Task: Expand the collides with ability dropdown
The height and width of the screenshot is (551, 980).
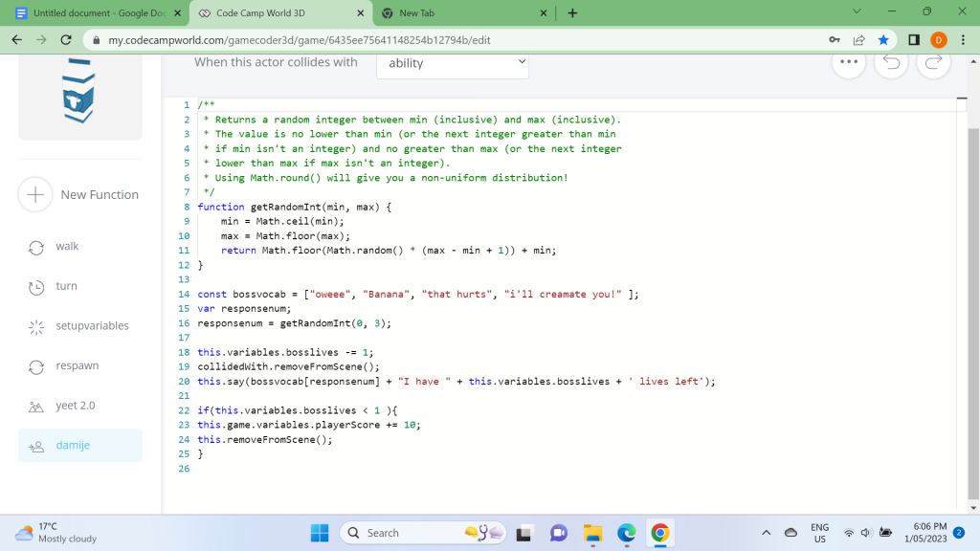Action: pyautogui.click(x=453, y=63)
